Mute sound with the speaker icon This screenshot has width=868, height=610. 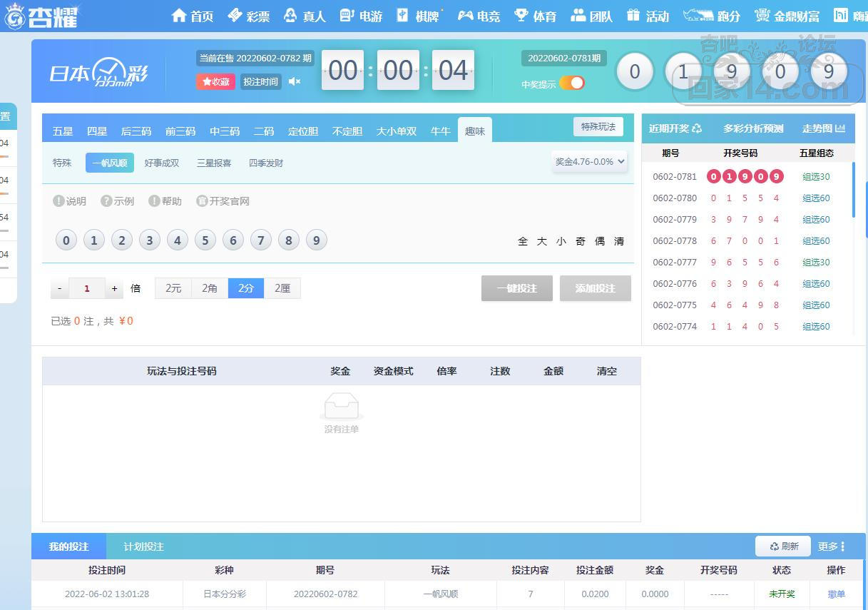[x=294, y=82]
